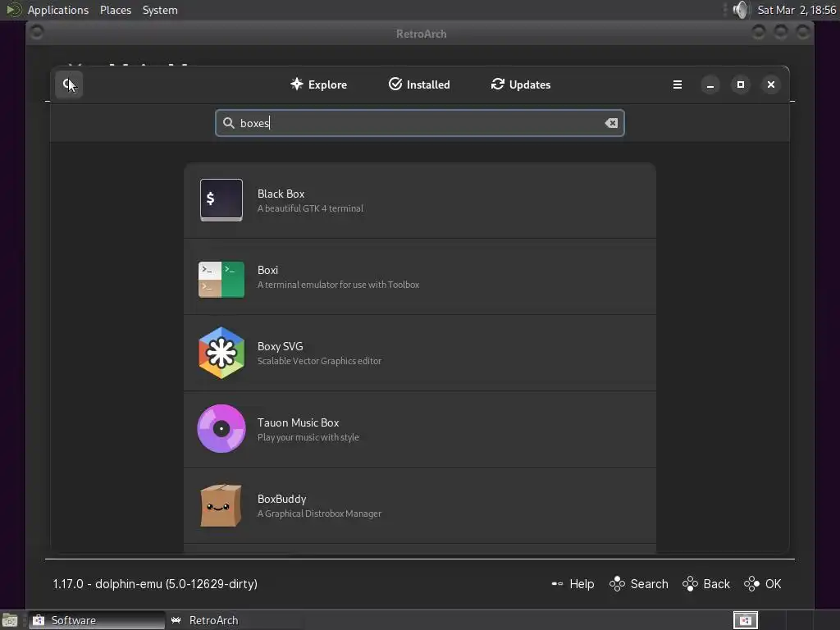
Task: Focus the search field containing 'boxes'
Action: (x=419, y=123)
